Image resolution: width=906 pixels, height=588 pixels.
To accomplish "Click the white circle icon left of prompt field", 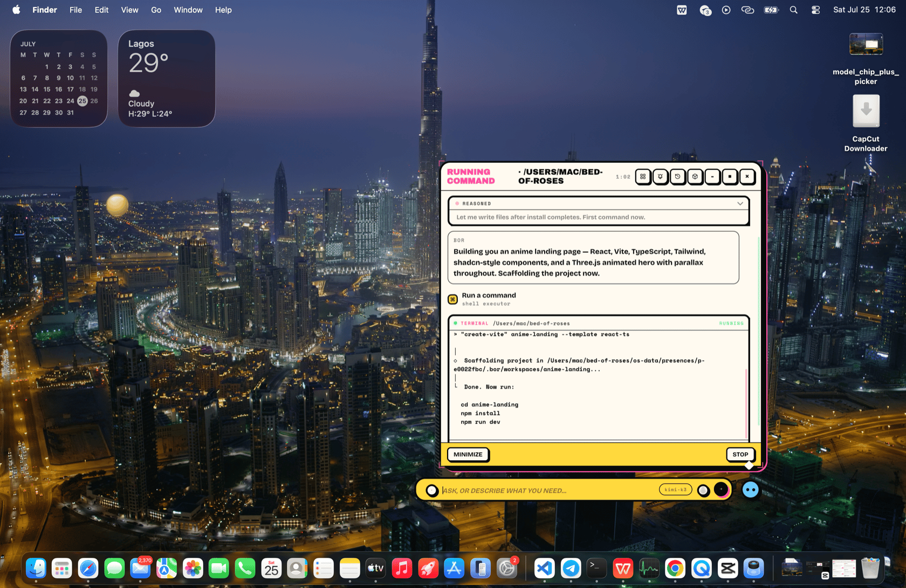I will (x=431, y=490).
